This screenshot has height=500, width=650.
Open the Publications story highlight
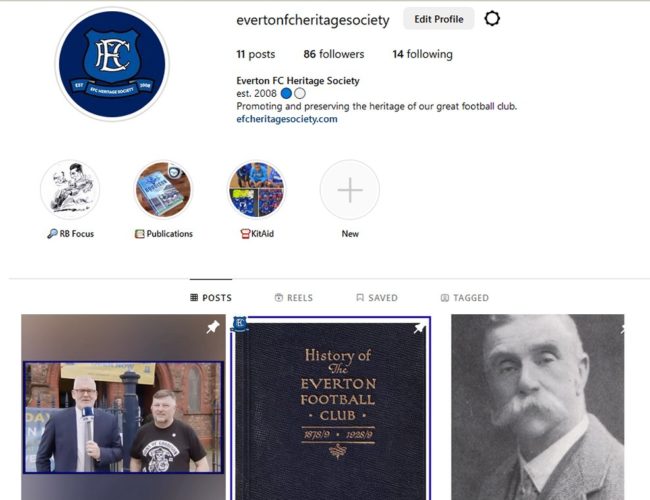tap(163, 189)
